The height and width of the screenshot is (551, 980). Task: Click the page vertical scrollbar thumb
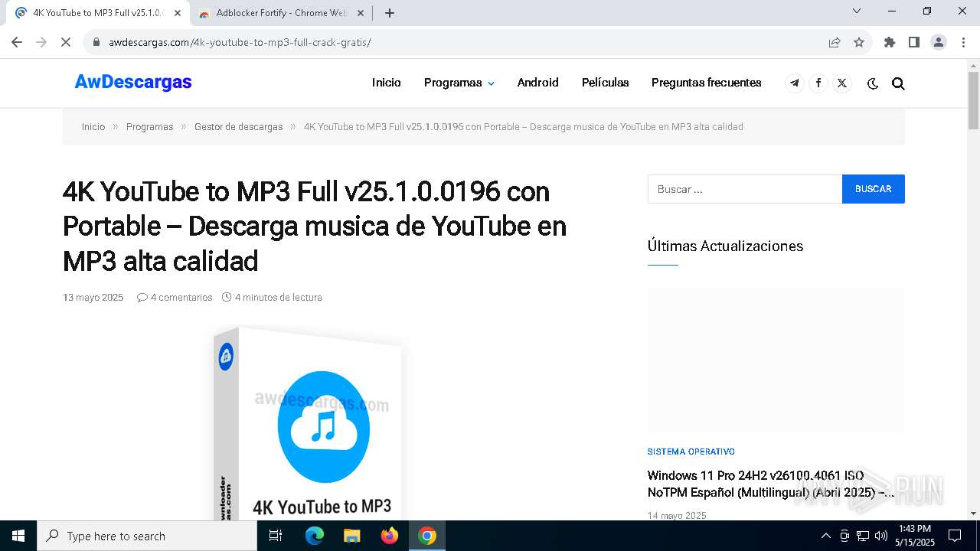click(973, 100)
